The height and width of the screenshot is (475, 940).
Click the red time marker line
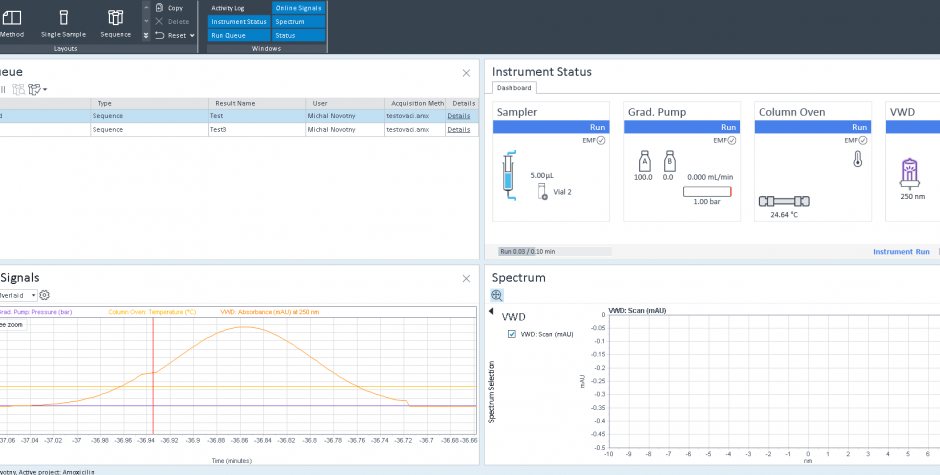[153, 375]
